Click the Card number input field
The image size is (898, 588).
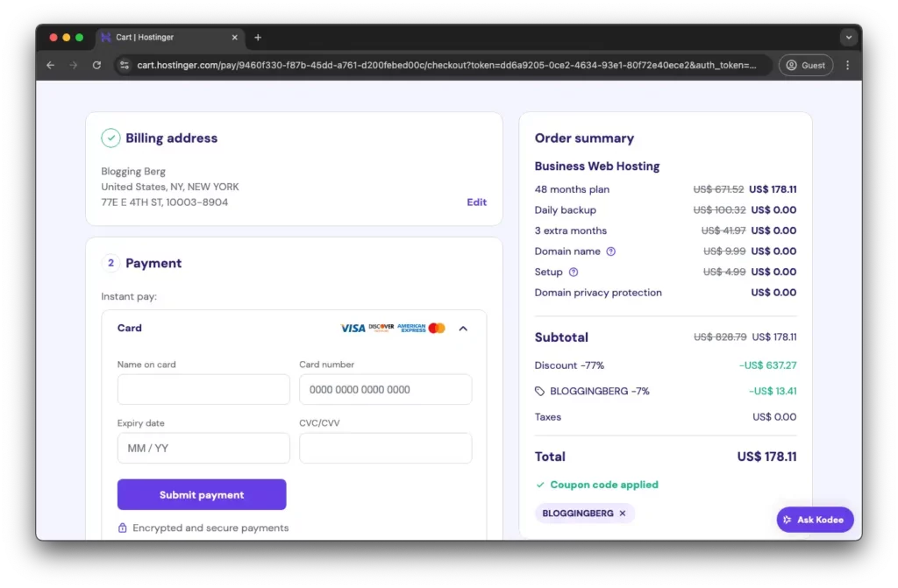(x=385, y=389)
